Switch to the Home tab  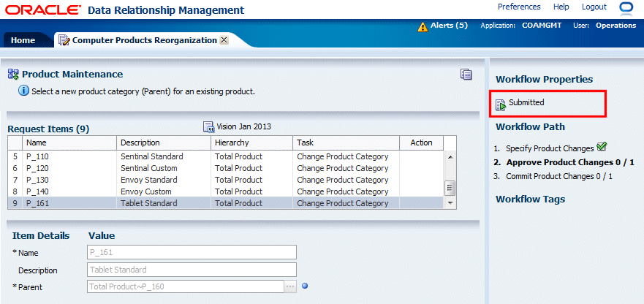(x=23, y=40)
